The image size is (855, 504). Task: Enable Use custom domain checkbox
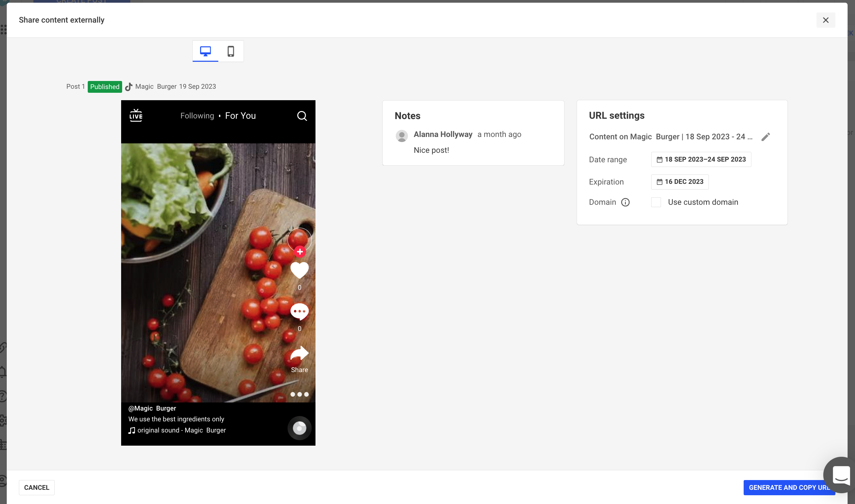(x=656, y=202)
